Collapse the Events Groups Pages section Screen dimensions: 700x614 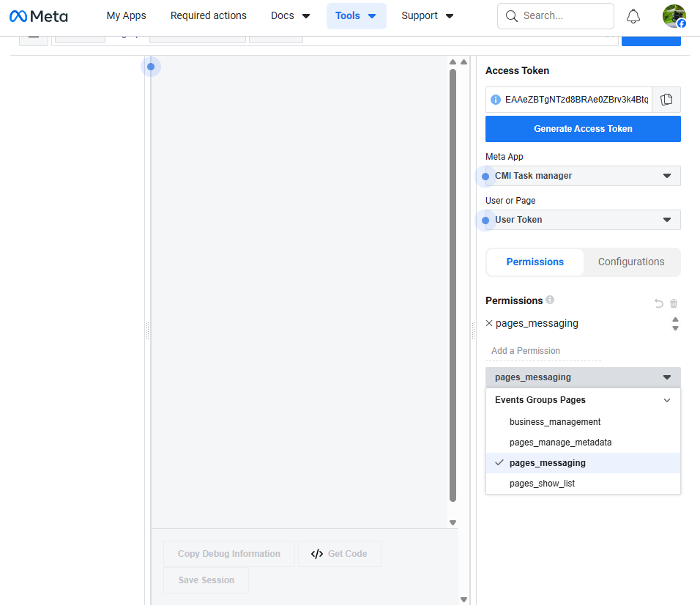click(666, 400)
